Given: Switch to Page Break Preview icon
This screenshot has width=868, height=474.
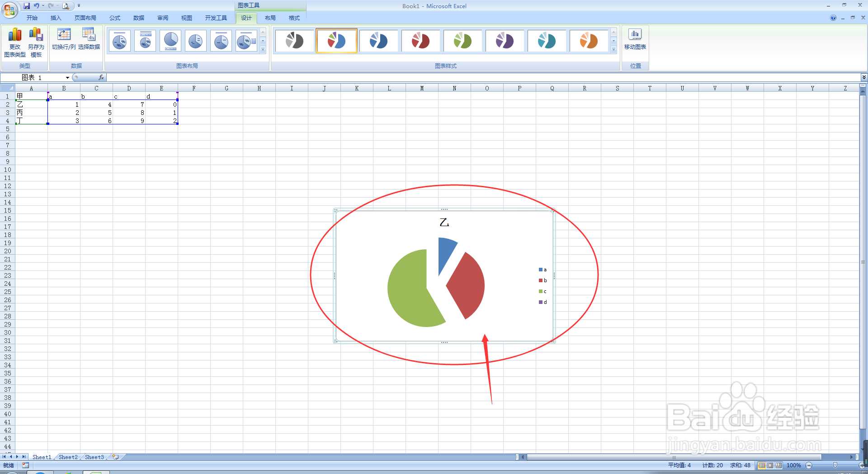Looking at the screenshot, I should [x=778, y=465].
